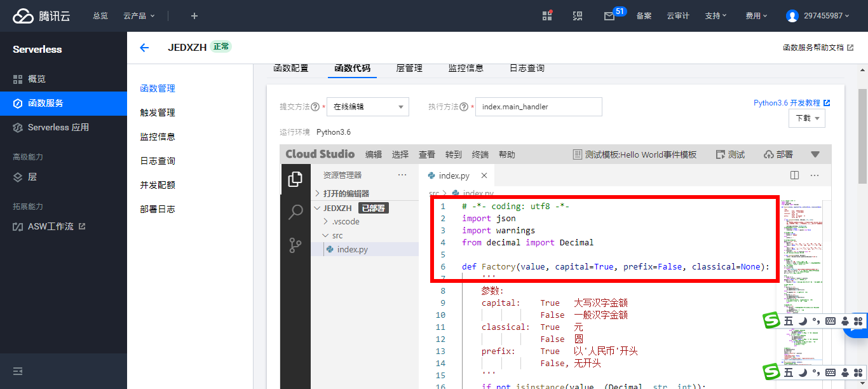
Task: Collapse the sidebar with bottom menu icon
Action: tap(18, 371)
